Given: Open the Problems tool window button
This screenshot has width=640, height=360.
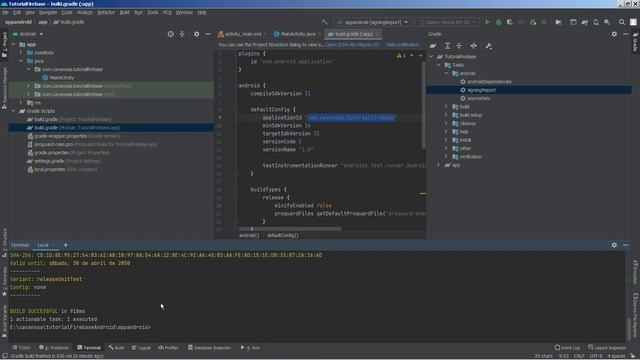Looking at the screenshot, I should 54,348.
